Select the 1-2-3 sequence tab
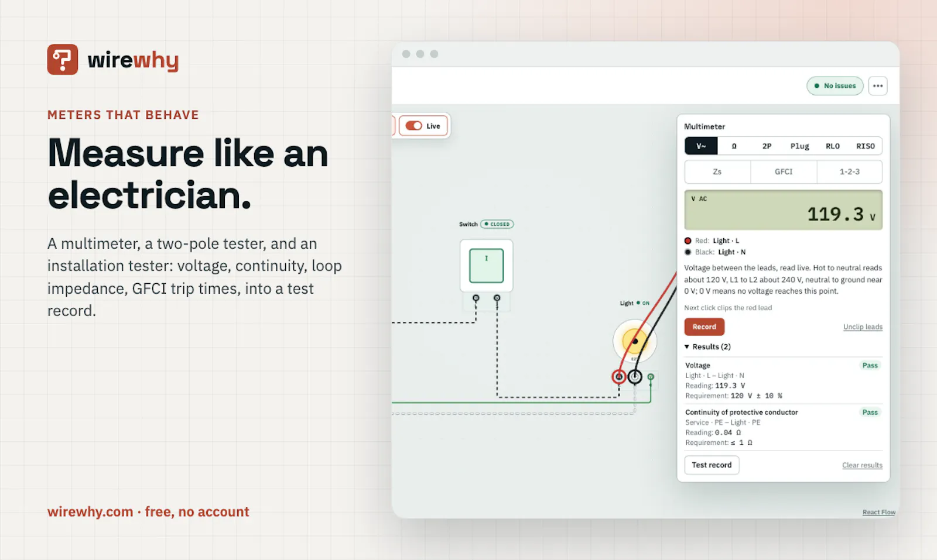Viewport: 937px width, 560px height. (x=850, y=172)
